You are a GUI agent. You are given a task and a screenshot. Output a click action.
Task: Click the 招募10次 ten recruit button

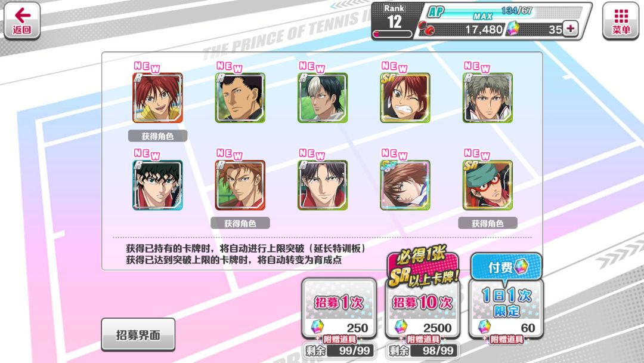click(x=422, y=308)
